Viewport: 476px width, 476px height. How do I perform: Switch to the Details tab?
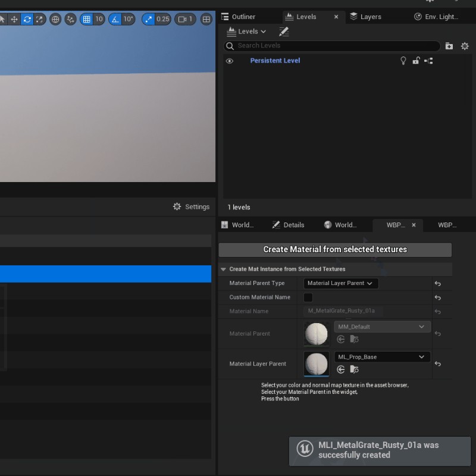[289, 225]
